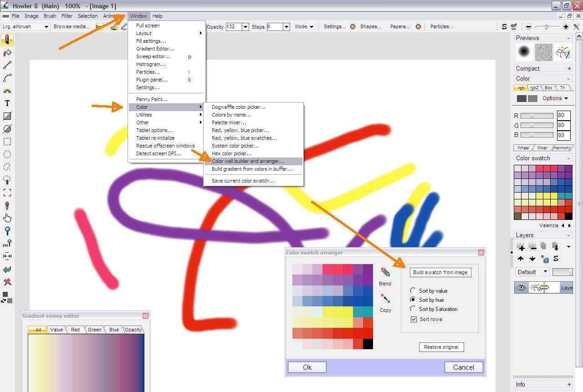Select the rectangular selection tool

click(7, 142)
